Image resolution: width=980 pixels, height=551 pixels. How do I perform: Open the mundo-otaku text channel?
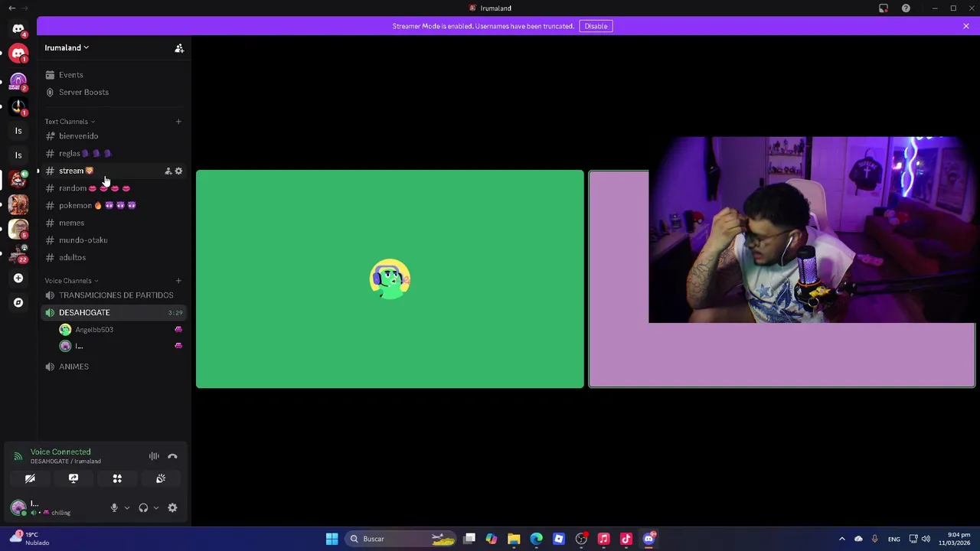pyautogui.click(x=114, y=240)
